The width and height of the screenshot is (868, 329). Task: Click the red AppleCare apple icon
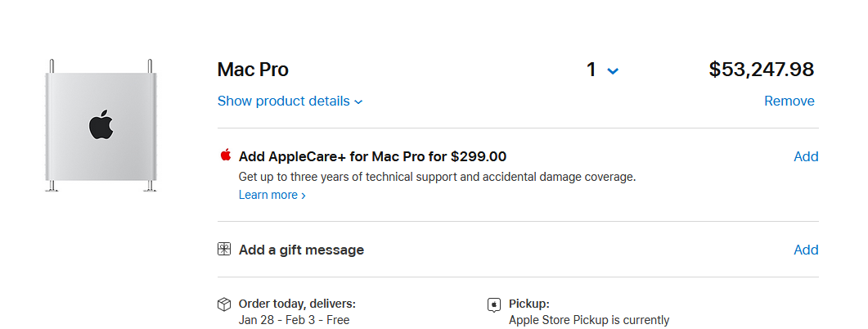[226, 155]
